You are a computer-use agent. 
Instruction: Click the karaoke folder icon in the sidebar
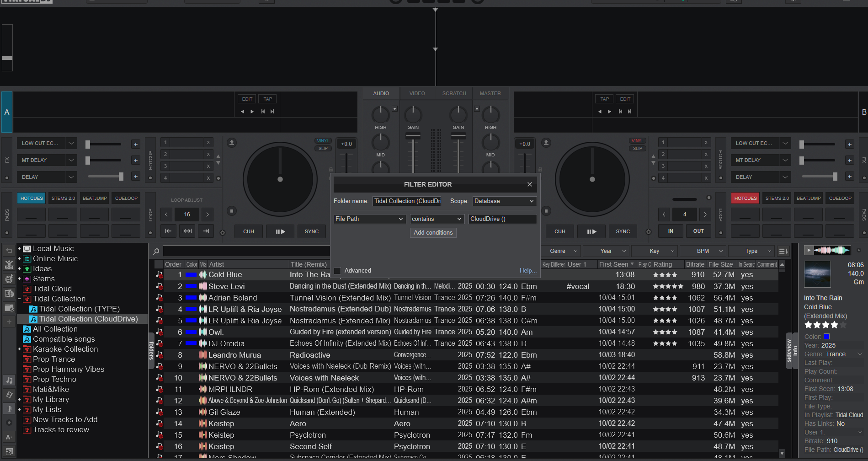click(27, 349)
